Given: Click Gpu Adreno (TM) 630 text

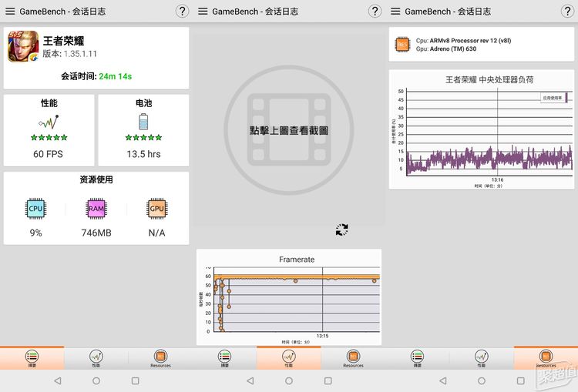Looking at the screenshot, I should click(x=446, y=49).
